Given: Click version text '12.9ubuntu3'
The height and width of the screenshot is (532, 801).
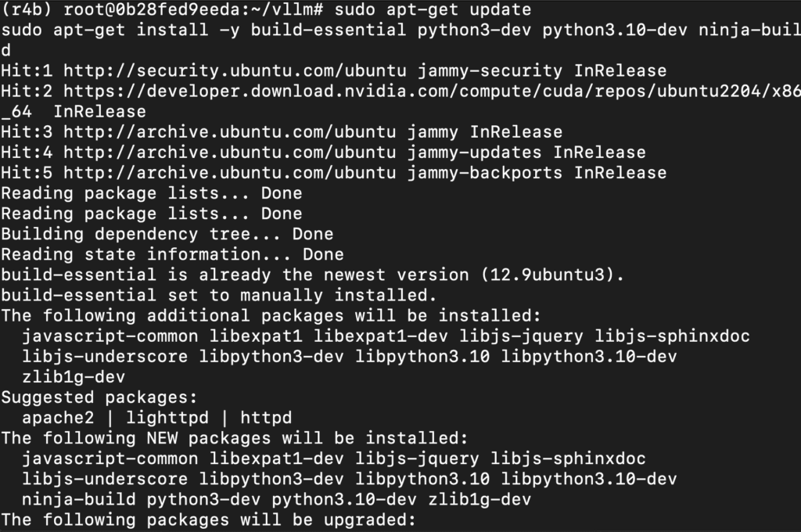Looking at the screenshot, I should [x=552, y=275].
